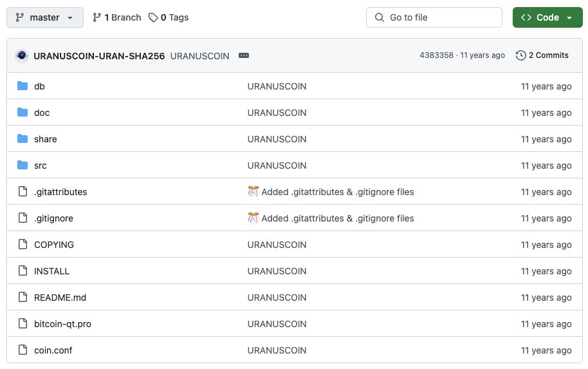Screen dimensions: 588x369
Task: Open URANUSCOIN commit message in db row
Action: pyautogui.click(x=277, y=86)
